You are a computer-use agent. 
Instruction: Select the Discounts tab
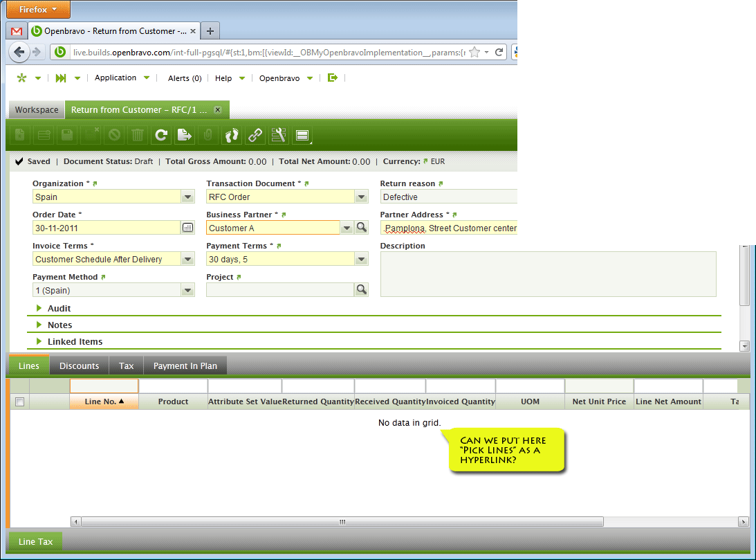79,365
